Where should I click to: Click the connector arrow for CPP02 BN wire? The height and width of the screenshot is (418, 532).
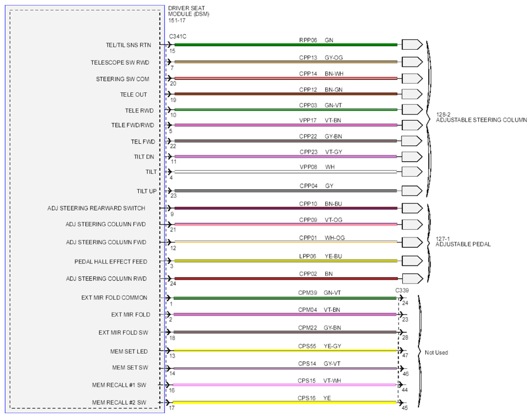point(412,279)
